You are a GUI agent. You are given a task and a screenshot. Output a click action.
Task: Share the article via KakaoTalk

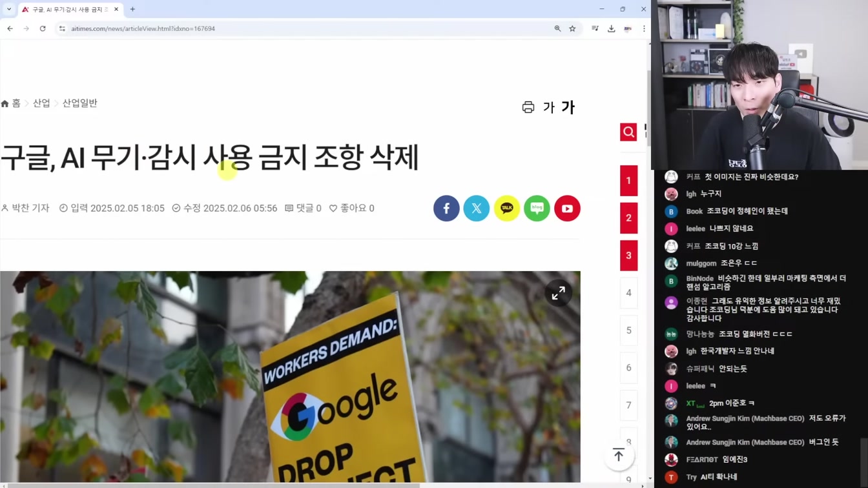[x=507, y=208]
